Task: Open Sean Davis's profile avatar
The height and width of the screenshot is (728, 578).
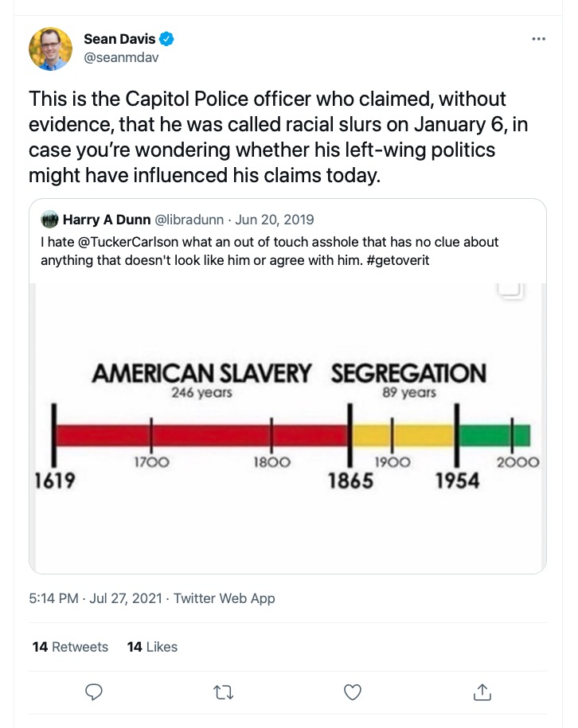Action: [x=50, y=48]
